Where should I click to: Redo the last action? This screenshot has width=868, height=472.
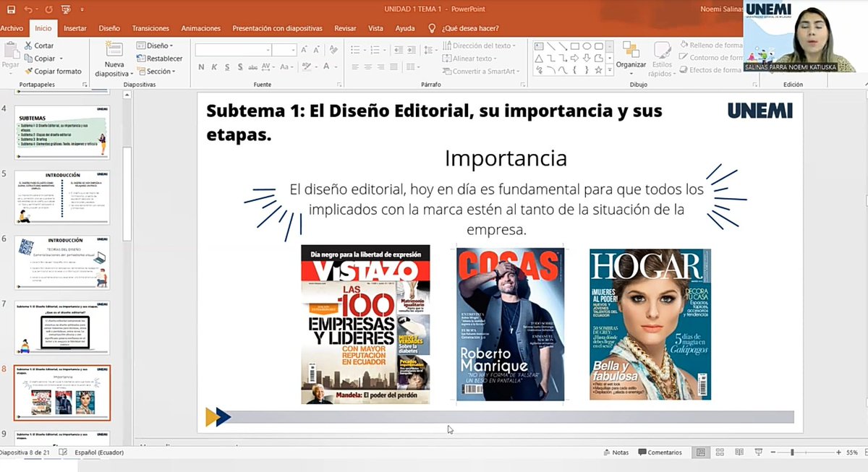49,9
